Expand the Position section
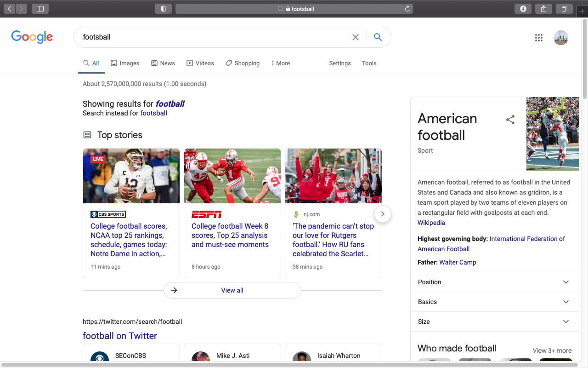Screen dimensions: 588x368 [494, 282]
